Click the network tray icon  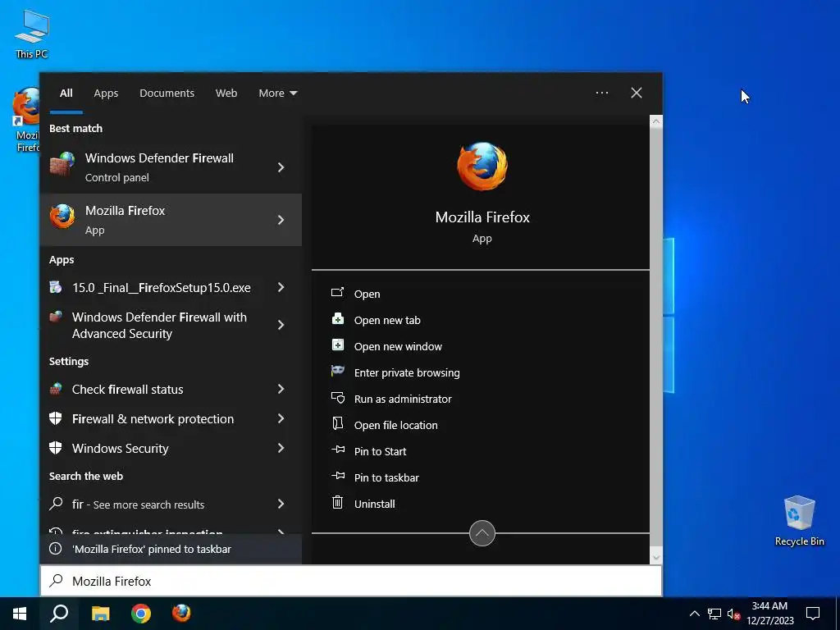tap(714, 614)
